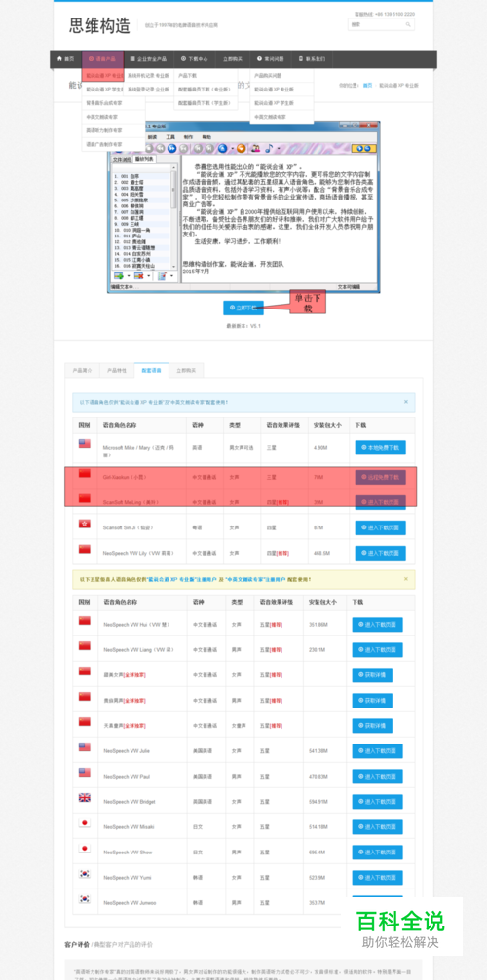Dismiss the yellow five-star notice with its X
487x980 pixels.
[406, 579]
